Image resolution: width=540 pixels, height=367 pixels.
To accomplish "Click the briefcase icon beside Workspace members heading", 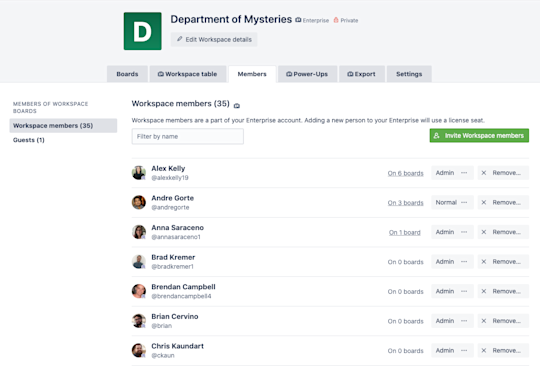I will point(237,106).
